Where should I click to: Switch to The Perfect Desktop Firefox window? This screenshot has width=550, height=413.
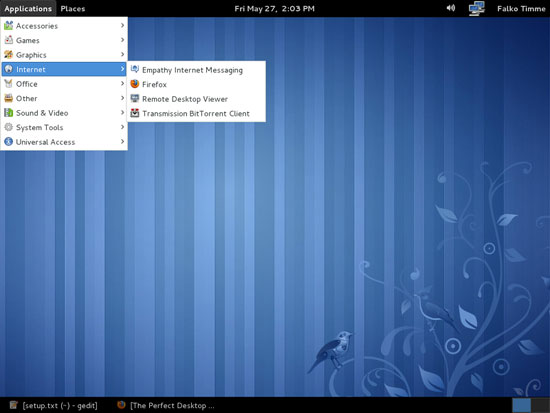(166, 406)
